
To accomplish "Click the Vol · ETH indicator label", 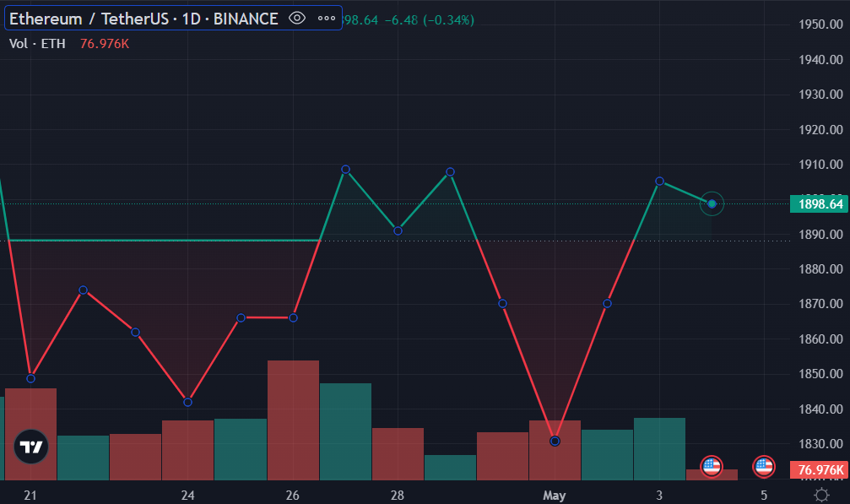I will pyautogui.click(x=37, y=44).
